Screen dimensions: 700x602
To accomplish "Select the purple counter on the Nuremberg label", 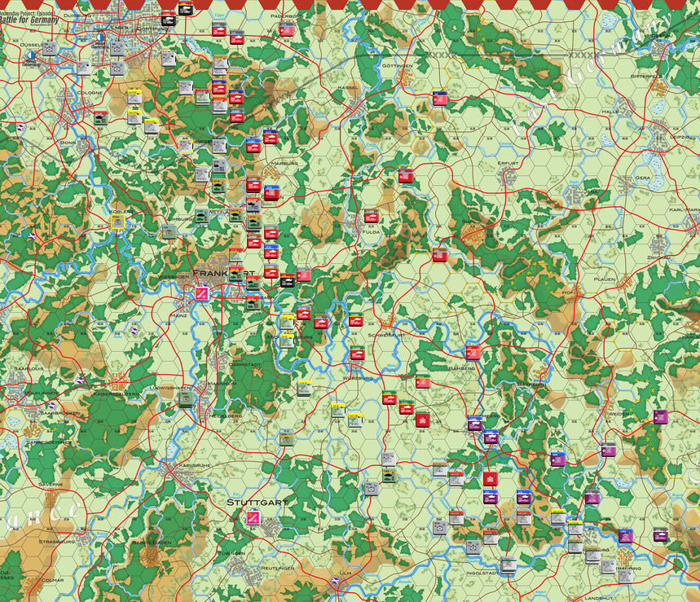I will click(x=474, y=423).
